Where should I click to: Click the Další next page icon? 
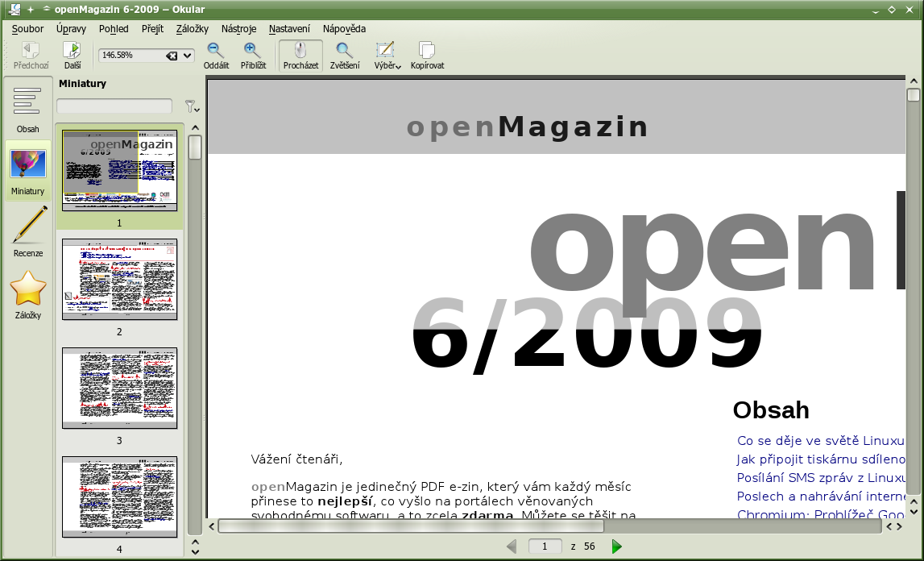click(72, 52)
